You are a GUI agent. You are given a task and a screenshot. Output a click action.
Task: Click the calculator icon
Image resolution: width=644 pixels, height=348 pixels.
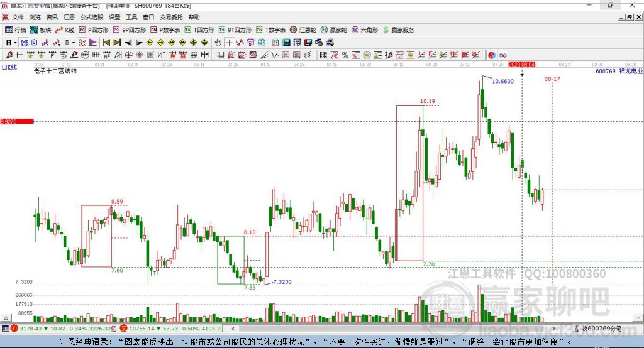286,43
